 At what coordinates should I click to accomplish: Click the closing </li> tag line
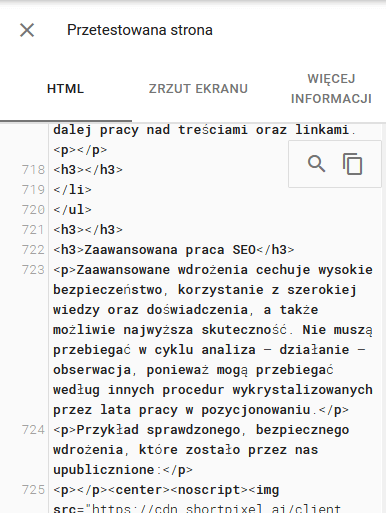pyautogui.click(x=72, y=190)
